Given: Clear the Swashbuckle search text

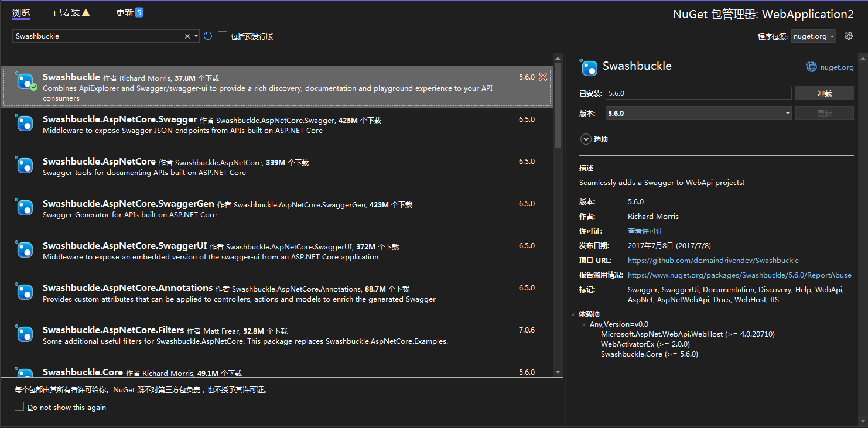Looking at the screenshot, I should pyautogui.click(x=187, y=36).
